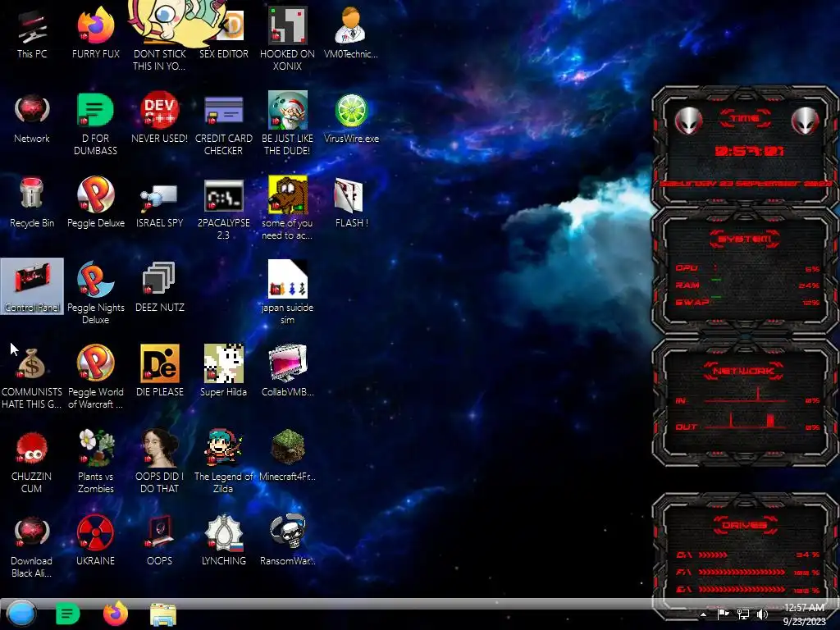
Task: Click the OUT traffic graph in NETWORK gadget
Action: (745, 420)
